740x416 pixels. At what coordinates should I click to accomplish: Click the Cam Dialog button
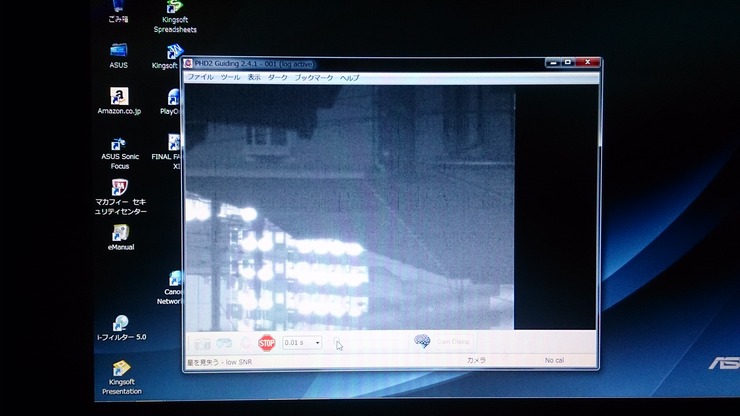pos(453,341)
